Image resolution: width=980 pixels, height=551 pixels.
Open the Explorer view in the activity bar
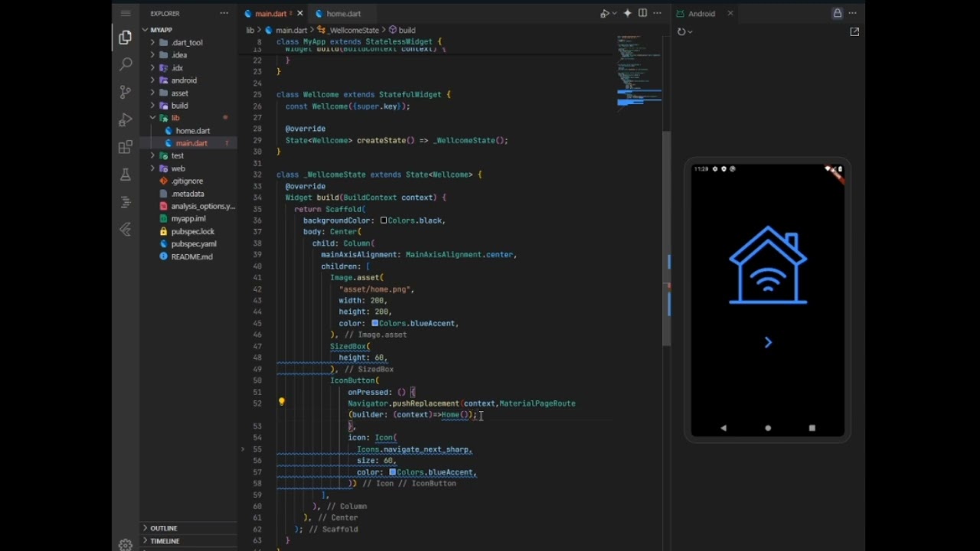(x=126, y=37)
